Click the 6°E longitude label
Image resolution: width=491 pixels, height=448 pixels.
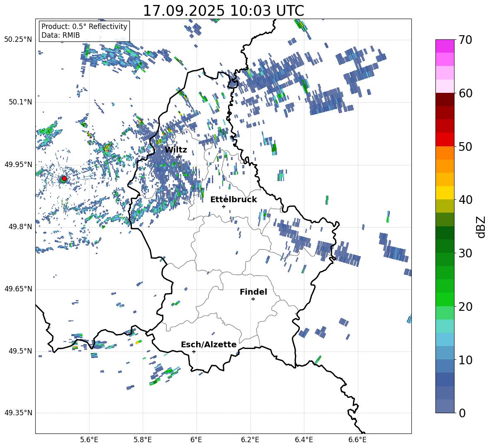click(196, 440)
